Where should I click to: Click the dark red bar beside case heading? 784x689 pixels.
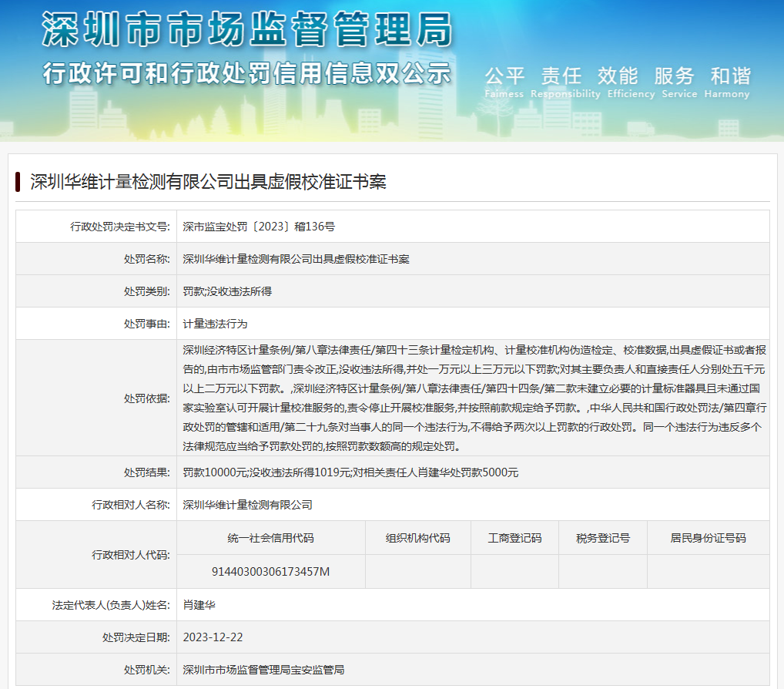17,182
